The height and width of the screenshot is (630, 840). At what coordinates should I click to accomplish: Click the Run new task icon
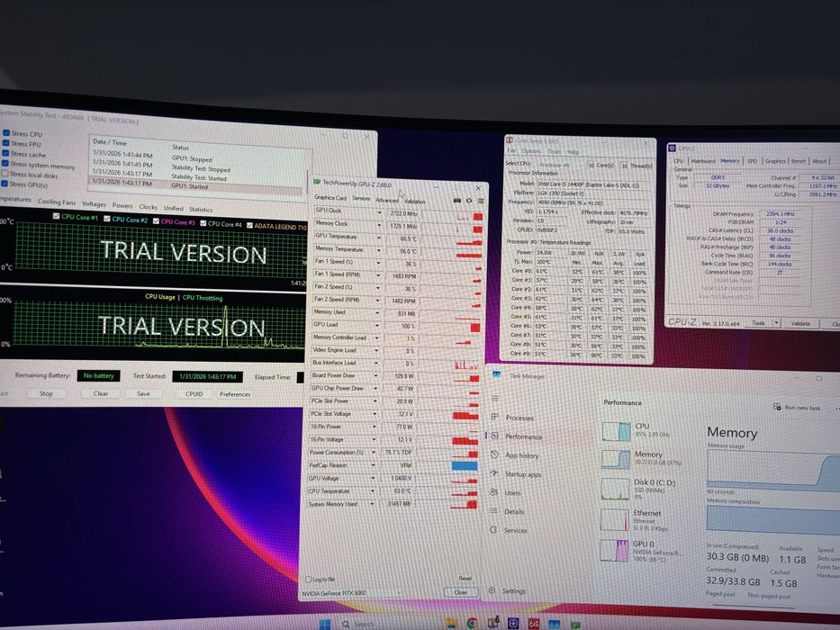(777, 407)
